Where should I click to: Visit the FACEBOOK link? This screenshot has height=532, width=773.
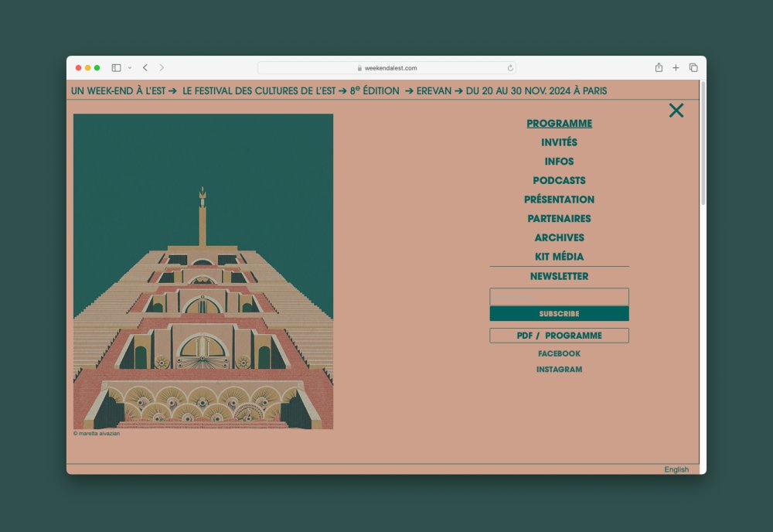point(559,353)
